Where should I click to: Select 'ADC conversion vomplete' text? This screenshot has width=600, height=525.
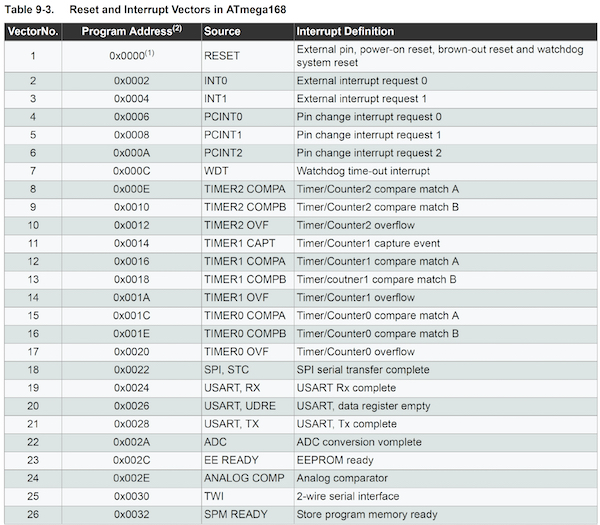click(x=359, y=442)
